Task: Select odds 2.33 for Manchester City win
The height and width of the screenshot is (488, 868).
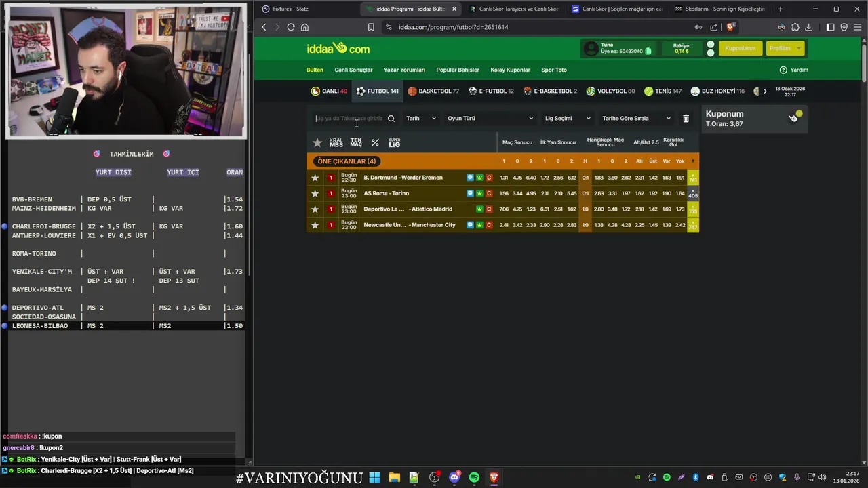Action: coord(531,225)
